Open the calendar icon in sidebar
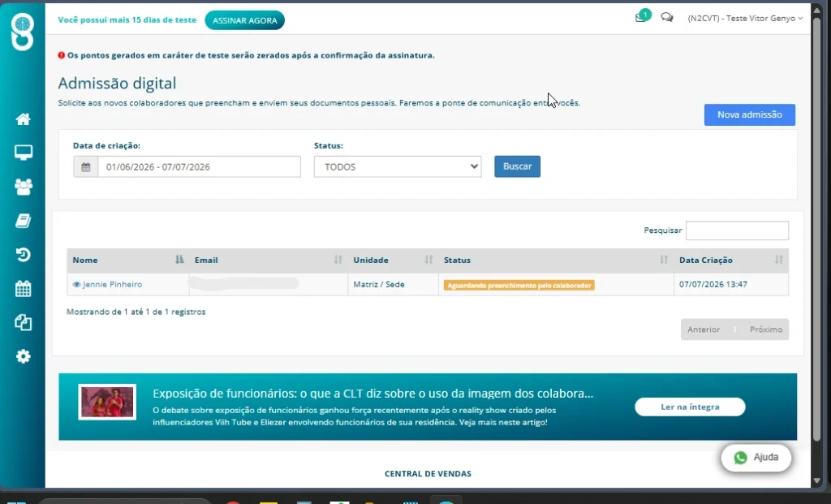The height and width of the screenshot is (504, 831). 23,288
